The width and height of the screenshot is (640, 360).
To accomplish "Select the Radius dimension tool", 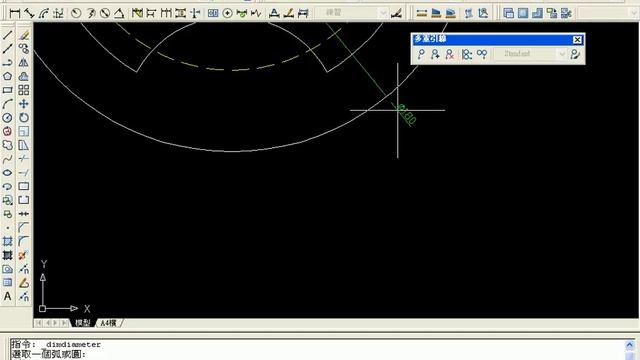I will pyautogui.click(x=76, y=13).
